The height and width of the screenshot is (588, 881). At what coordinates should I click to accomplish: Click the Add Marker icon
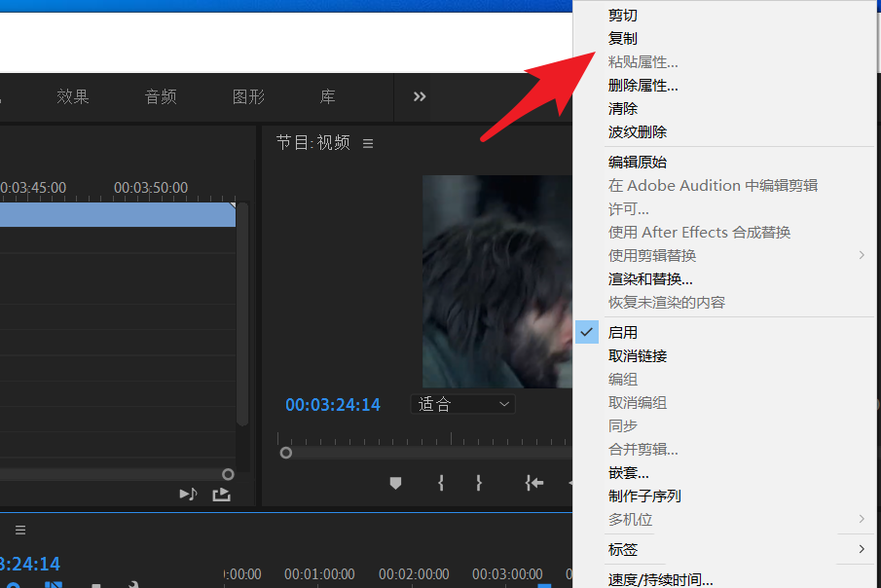pos(395,483)
